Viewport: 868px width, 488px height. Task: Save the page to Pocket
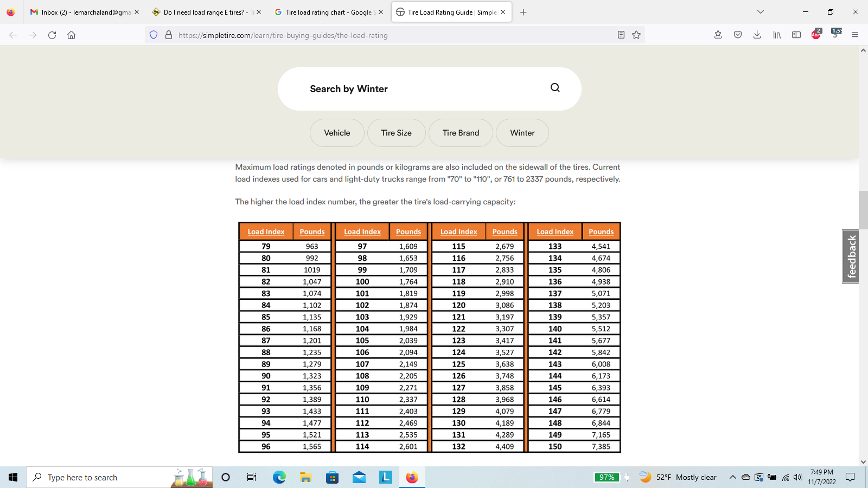tap(738, 35)
